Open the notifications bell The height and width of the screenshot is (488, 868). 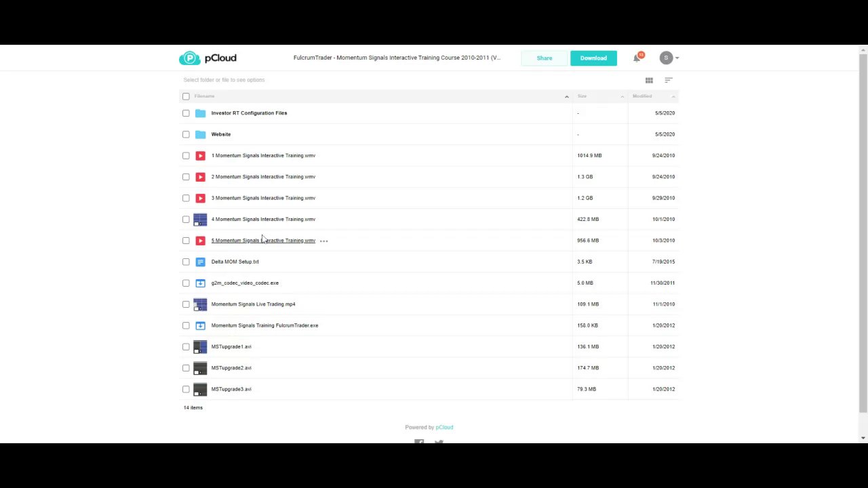pyautogui.click(x=637, y=58)
